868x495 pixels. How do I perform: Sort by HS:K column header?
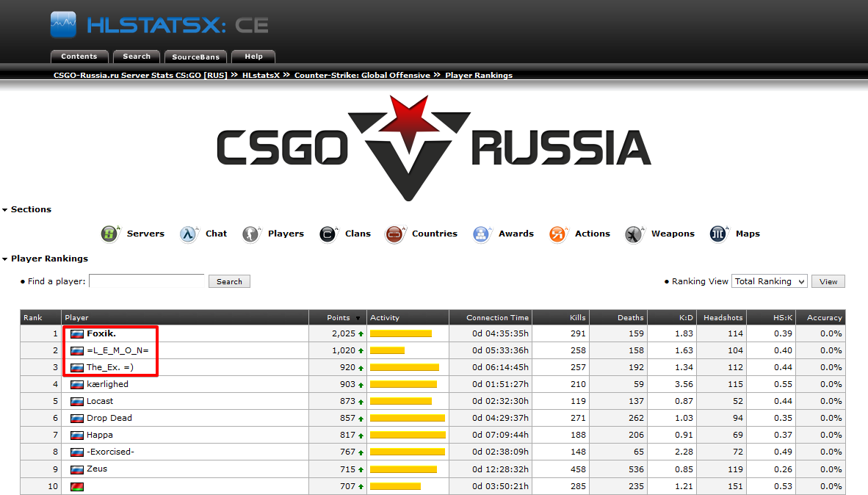(x=783, y=318)
